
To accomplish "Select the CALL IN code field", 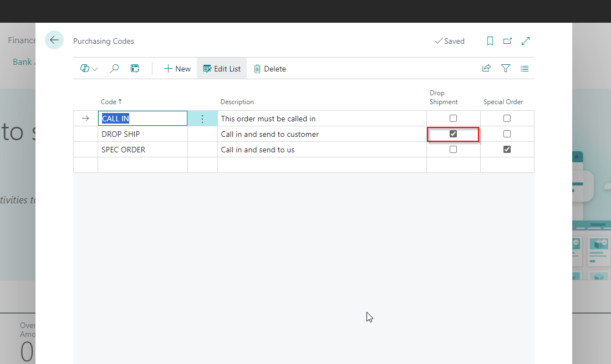I will pyautogui.click(x=142, y=119).
